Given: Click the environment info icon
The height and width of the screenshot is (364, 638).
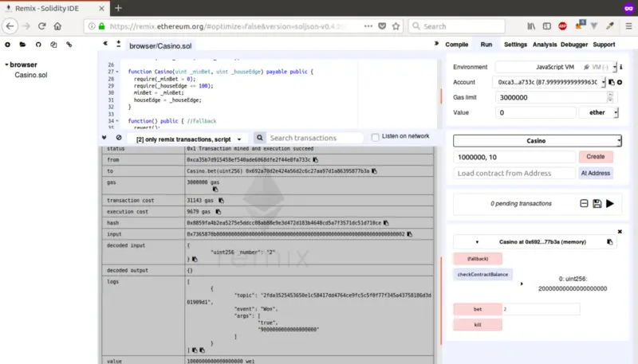Looking at the screenshot, I should (x=621, y=67).
